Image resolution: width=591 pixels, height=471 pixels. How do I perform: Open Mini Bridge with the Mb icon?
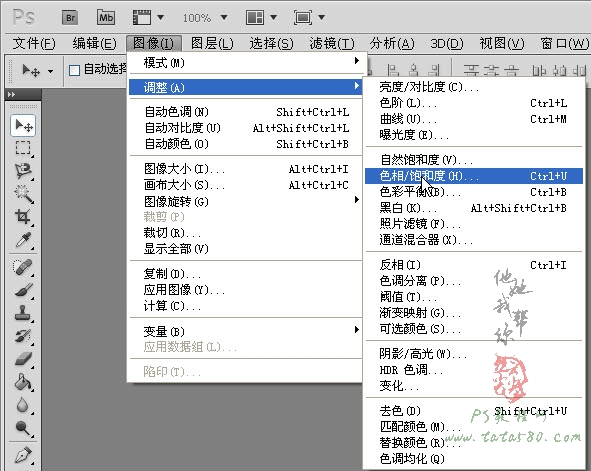pyautogui.click(x=106, y=18)
